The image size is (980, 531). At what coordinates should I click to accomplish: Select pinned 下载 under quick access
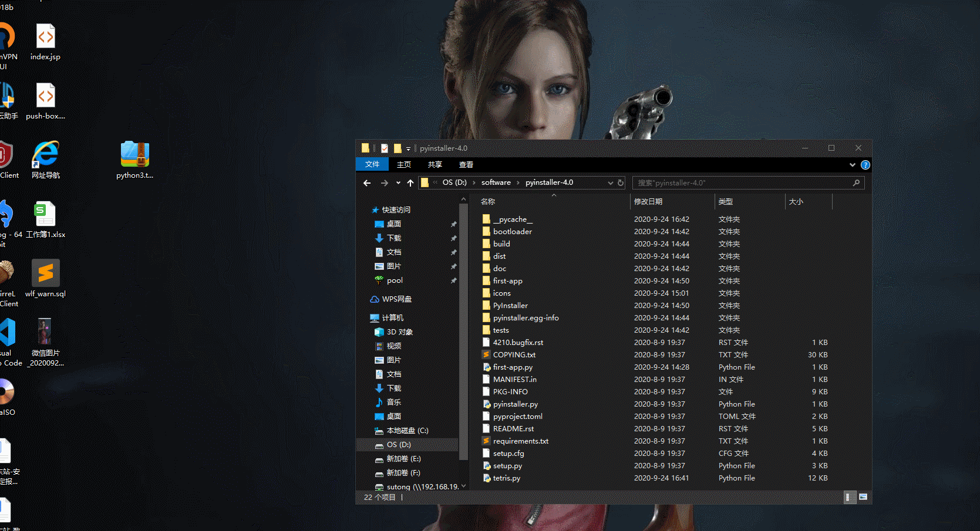pos(394,238)
